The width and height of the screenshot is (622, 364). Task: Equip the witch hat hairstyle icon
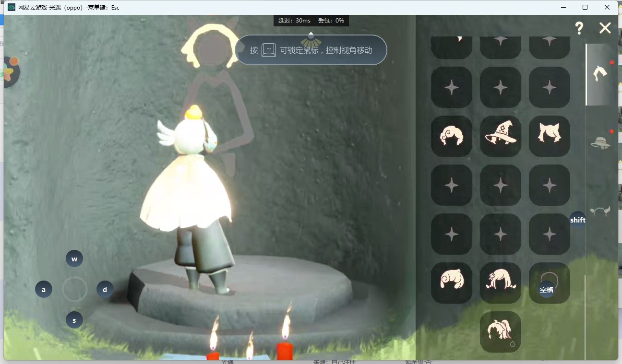coord(501,136)
